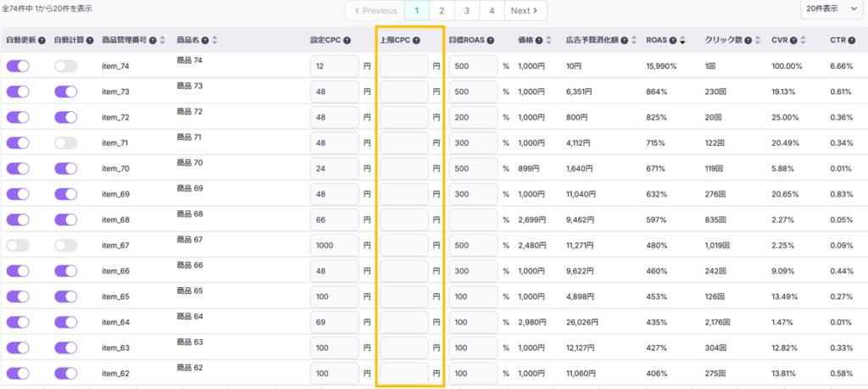The height and width of the screenshot is (389, 868).
Task: Go to page 4 in pagination
Action: 492,11
